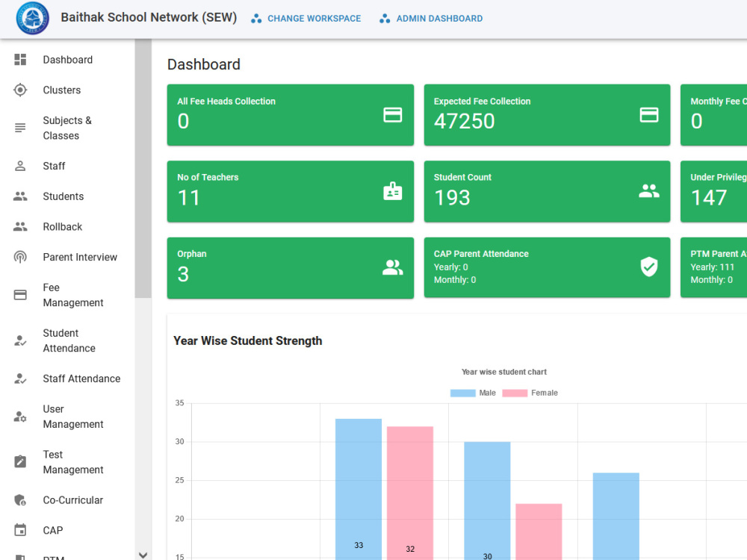Open Staff Attendance page

(68, 379)
